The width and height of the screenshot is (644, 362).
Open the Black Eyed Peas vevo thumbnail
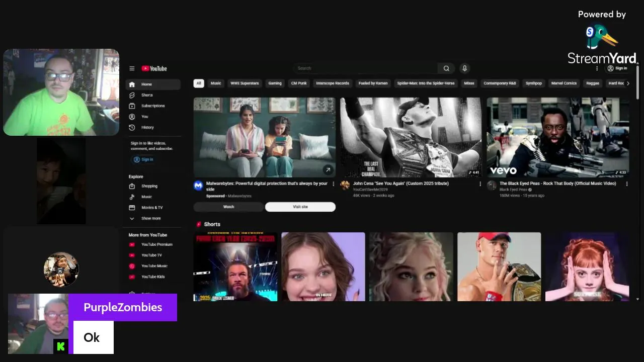558,137
